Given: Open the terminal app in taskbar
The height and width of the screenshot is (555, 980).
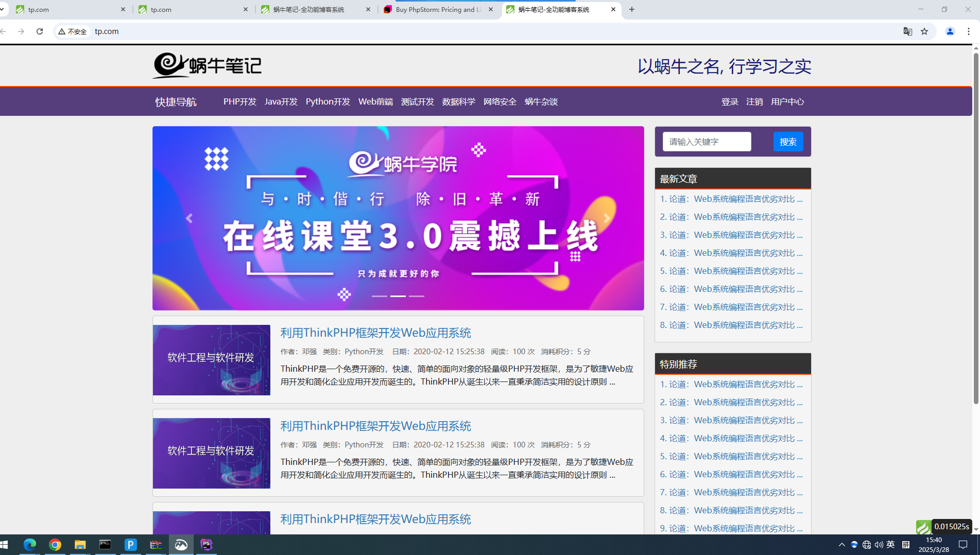Looking at the screenshot, I should (105, 545).
